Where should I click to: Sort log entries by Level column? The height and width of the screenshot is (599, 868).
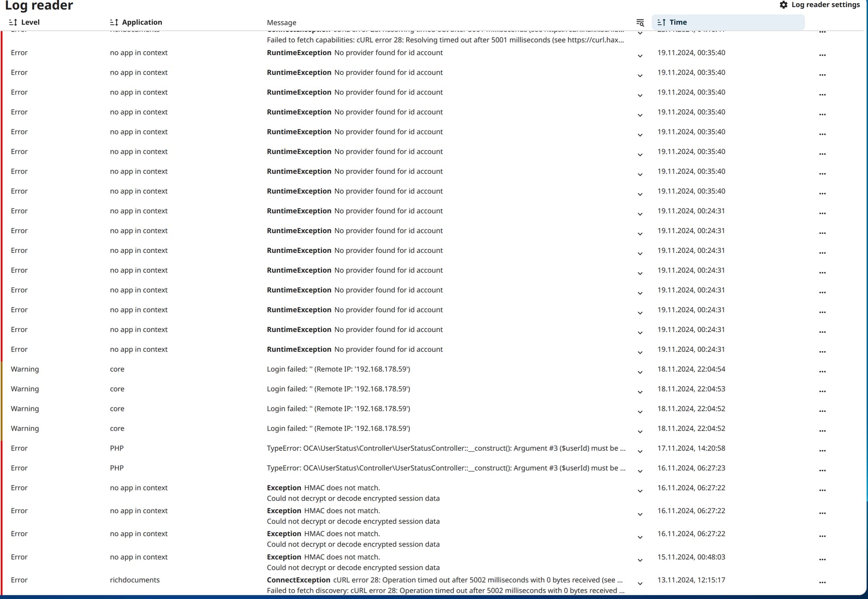(x=13, y=22)
